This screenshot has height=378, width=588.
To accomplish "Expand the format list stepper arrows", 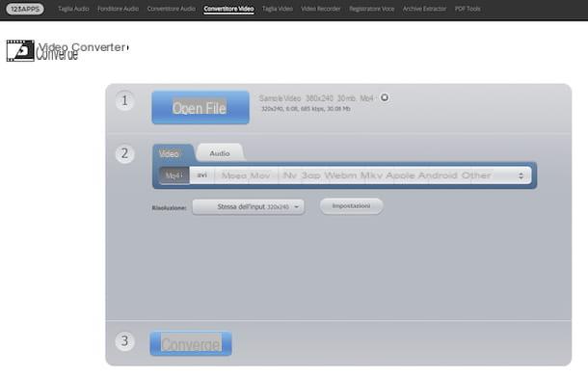I will (521, 175).
